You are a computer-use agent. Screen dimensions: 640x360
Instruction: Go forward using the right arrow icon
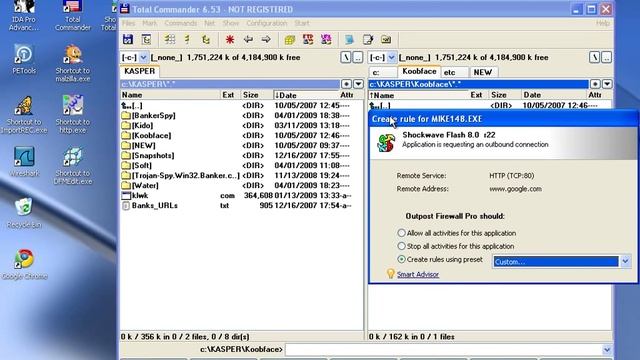pos(266,39)
